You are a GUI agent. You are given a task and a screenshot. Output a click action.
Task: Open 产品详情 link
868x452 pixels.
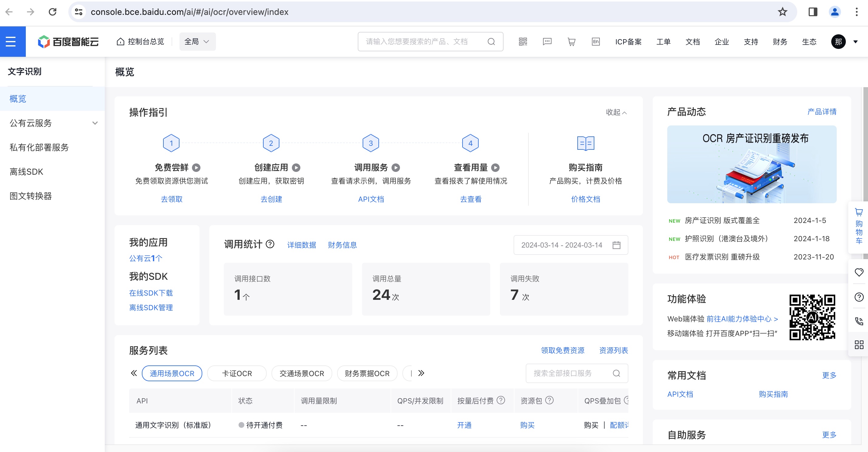[x=822, y=111]
